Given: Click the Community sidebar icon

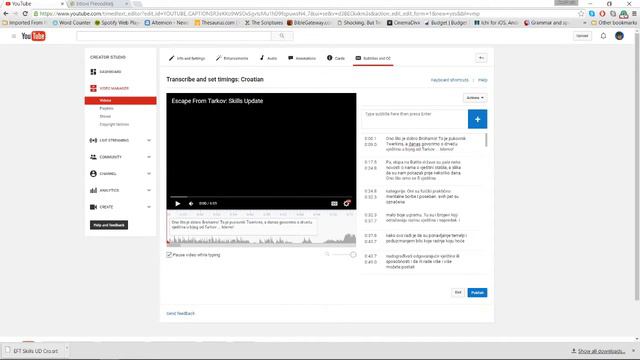Looking at the screenshot, I should 93,157.
